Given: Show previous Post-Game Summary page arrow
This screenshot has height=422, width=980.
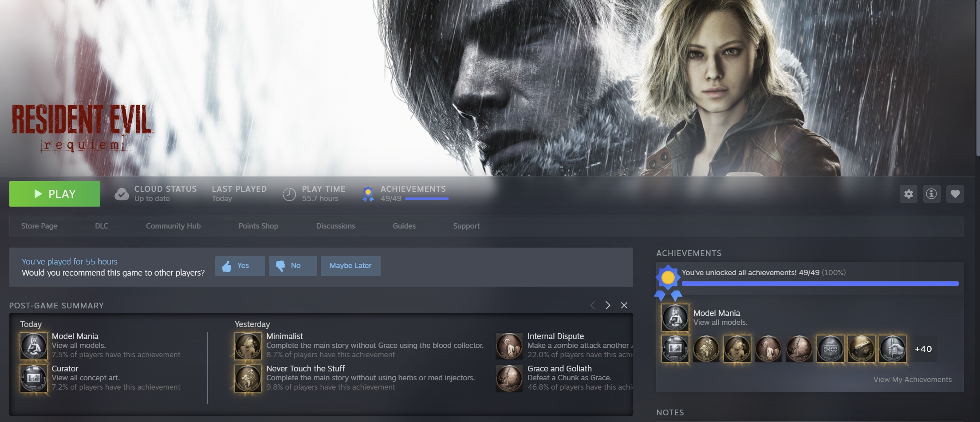Looking at the screenshot, I should click(592, 305).
